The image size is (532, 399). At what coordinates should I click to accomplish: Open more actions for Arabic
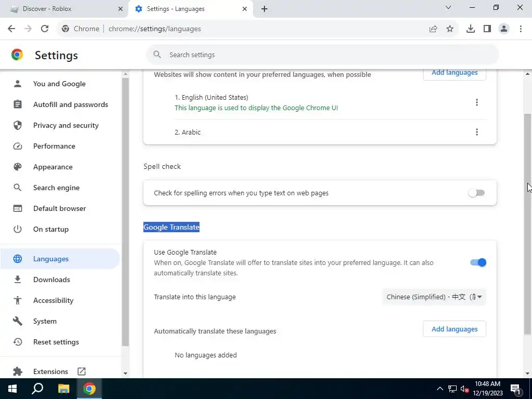coord(477,132)
